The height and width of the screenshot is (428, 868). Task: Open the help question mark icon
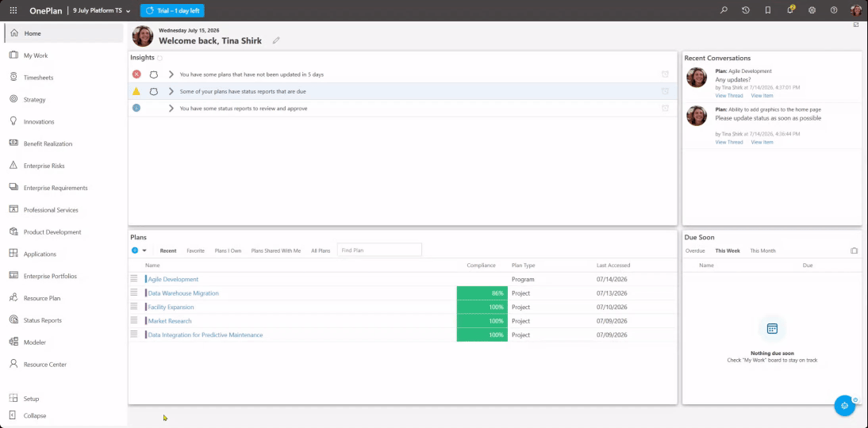834,10
